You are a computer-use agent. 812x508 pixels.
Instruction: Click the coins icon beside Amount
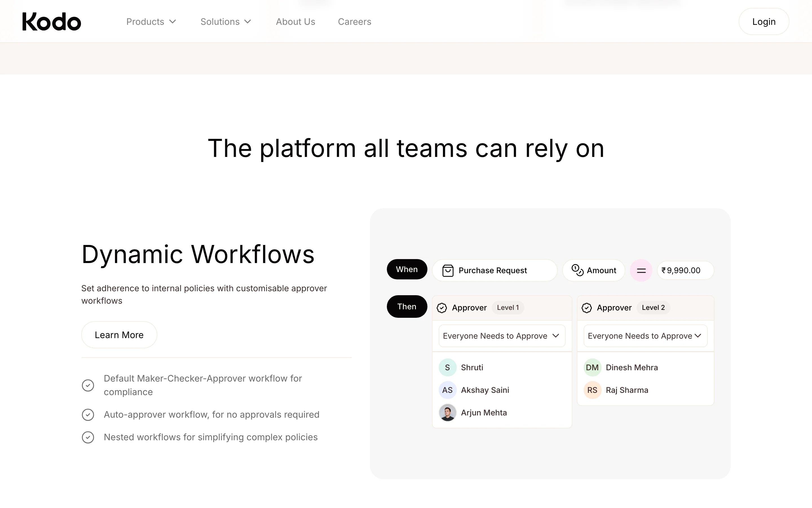pyautogui.click(x=577, y=270)
